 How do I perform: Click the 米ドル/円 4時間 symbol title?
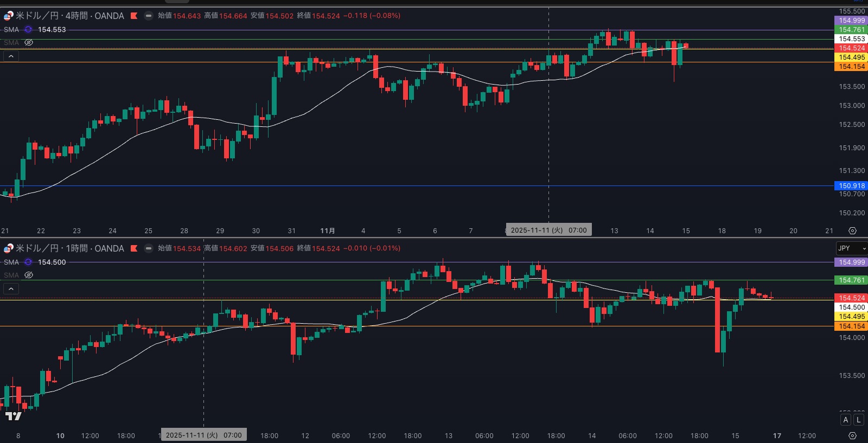coord(69,16)
